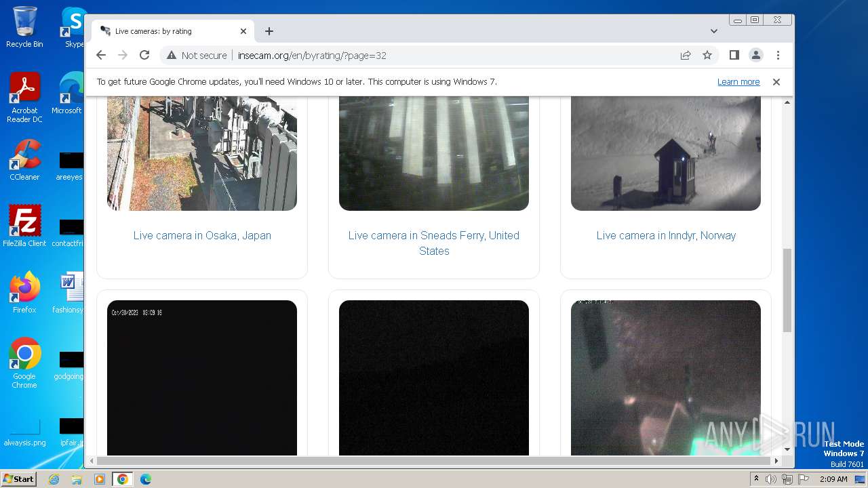Open Internet Explorer from taskbar
868x488 pixels.
point(54,479)
